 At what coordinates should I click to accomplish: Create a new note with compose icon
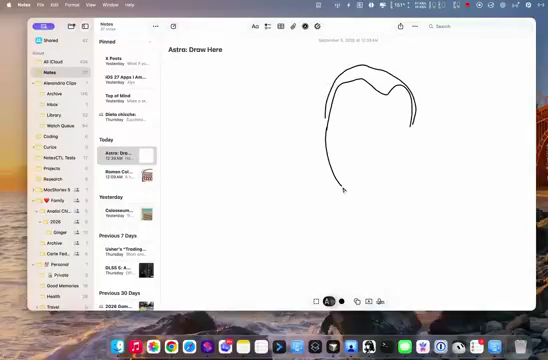[173, 26]
